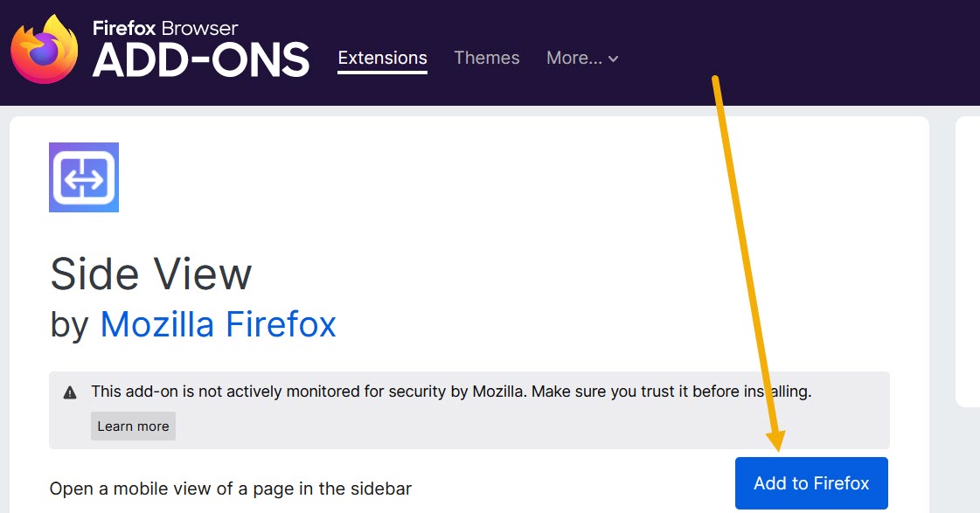Click Add to Firefox
This screenshot has width=980, height=513.
click(810, 482)
